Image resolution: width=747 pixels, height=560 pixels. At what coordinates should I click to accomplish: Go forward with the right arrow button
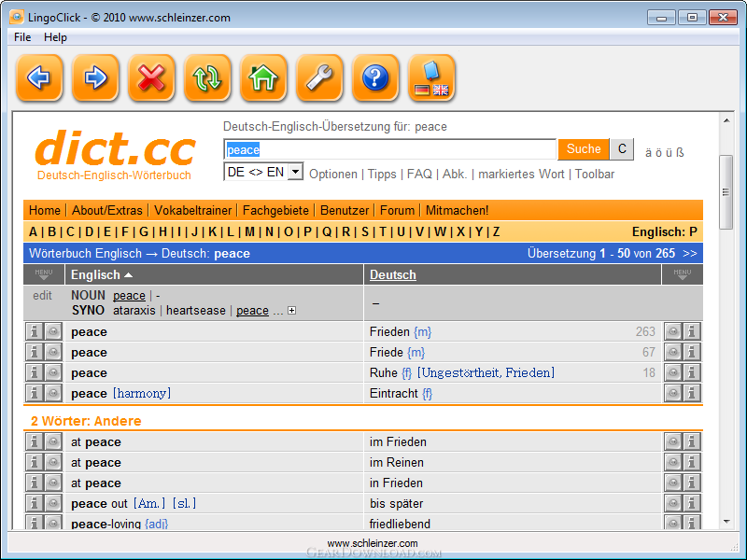click(x=95, y=77)
